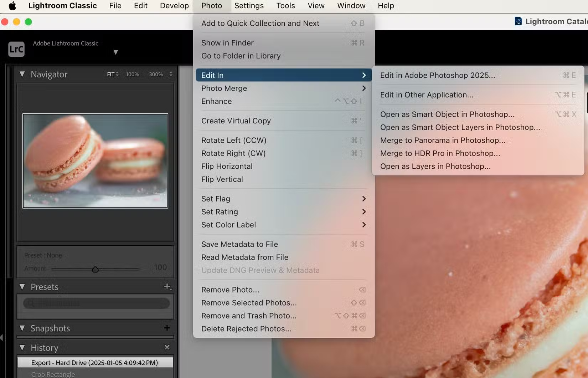Viewport: 588px width, 378px height.
Task: Hide the top panel with its collapse arrow
Action: click(116, 52)
